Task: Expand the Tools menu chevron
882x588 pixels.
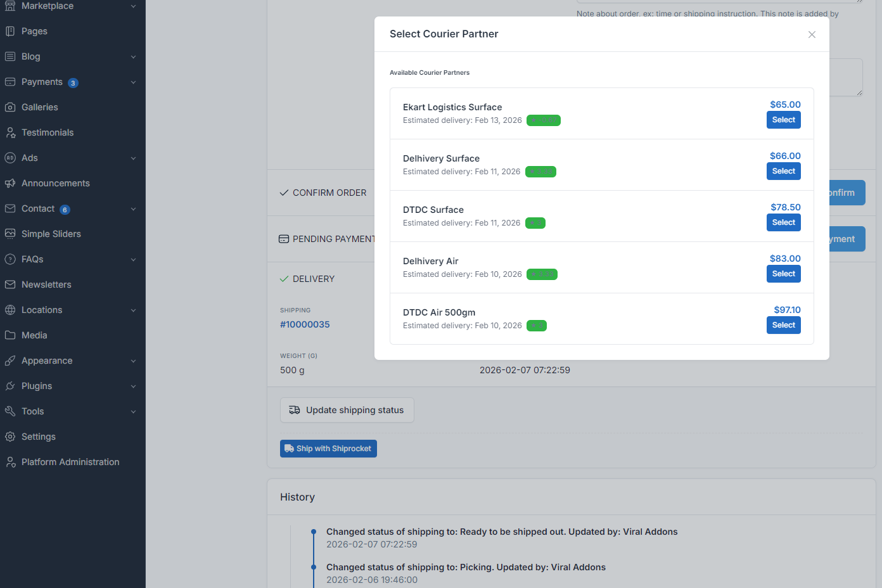Action: click(x=133, y=412)
